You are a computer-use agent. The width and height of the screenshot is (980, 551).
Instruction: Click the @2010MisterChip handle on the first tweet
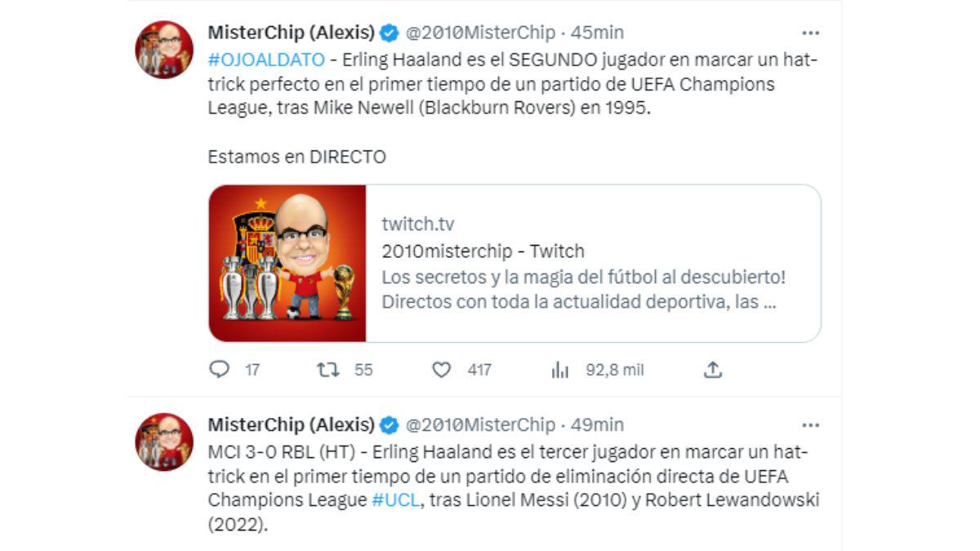pos(479,32)
